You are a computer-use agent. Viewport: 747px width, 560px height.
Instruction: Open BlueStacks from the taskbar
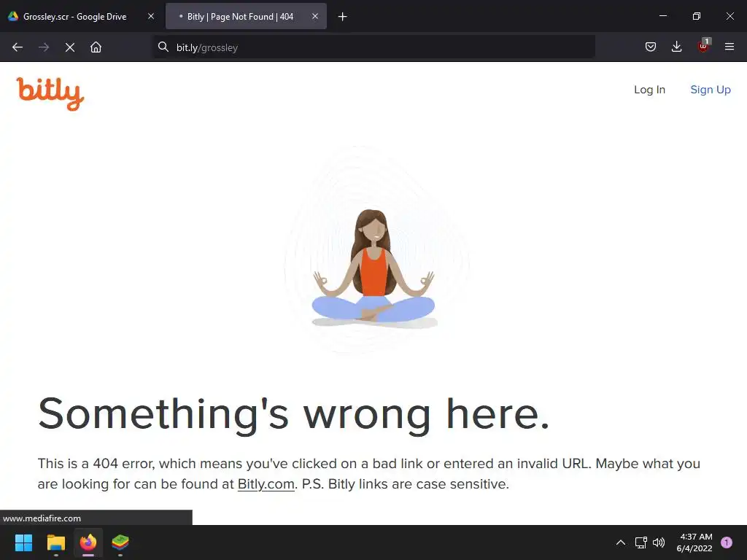(x=120, y=542)
